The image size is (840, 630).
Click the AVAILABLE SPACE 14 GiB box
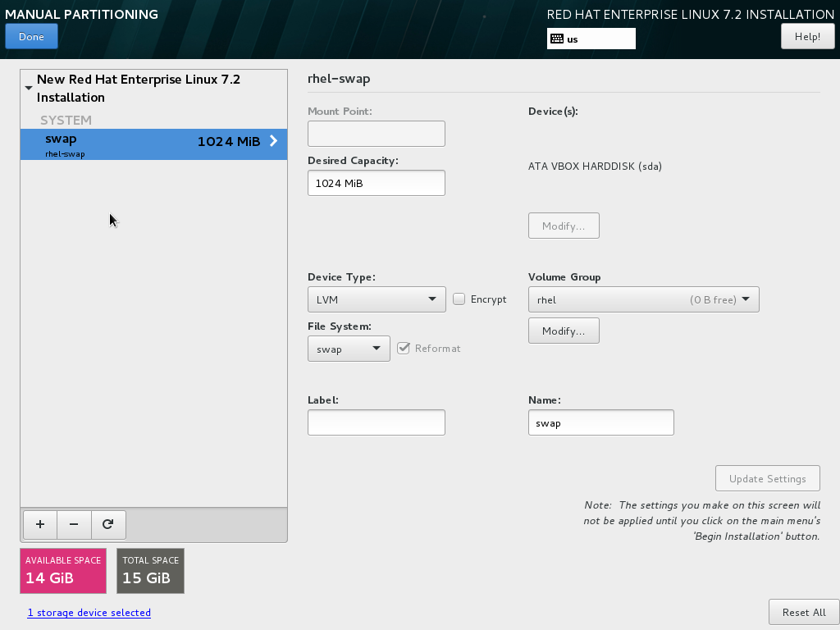(63, 571)
